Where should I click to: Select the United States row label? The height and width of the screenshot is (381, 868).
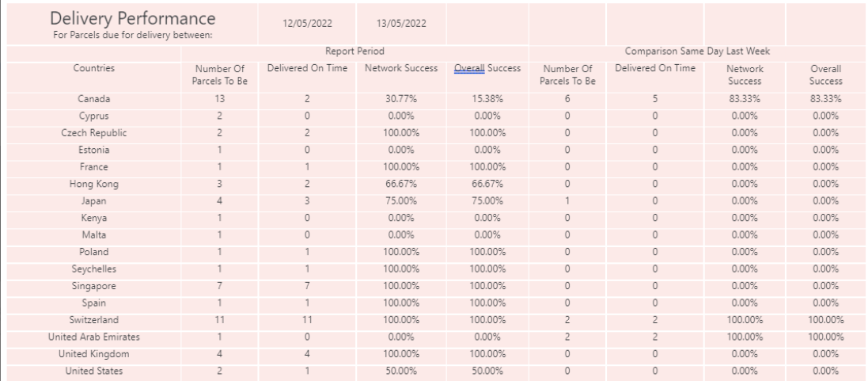(94, 371)
